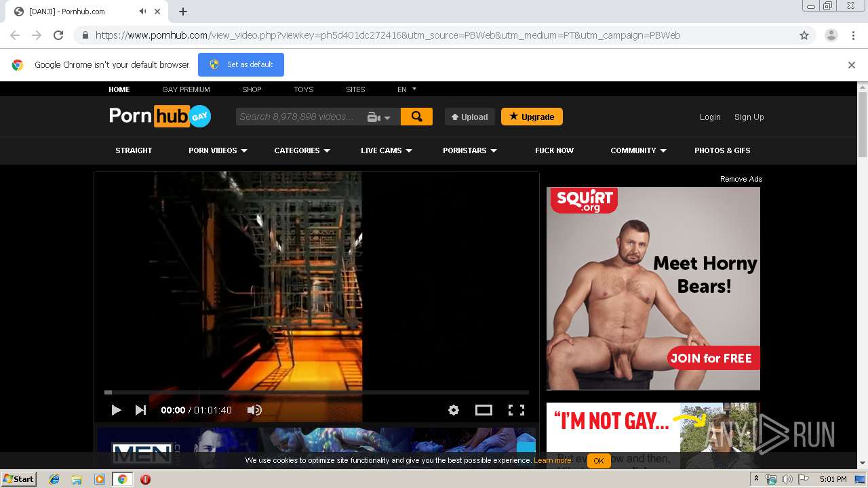Open the network tray icon
Screen dimensions: 868x488
pyautogui.click(x=771, y=479)
